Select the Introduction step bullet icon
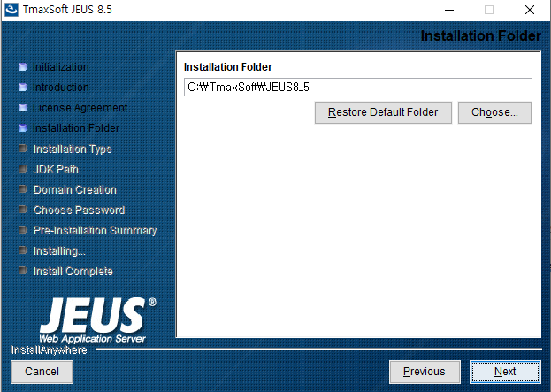The image size is (551, 392). (22, 88)
